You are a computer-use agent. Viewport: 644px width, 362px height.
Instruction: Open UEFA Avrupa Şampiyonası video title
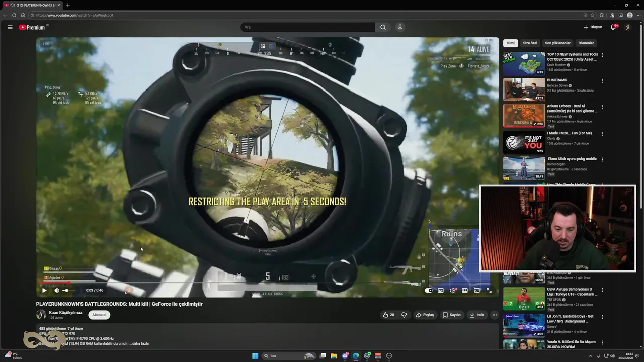click(573, 292)
